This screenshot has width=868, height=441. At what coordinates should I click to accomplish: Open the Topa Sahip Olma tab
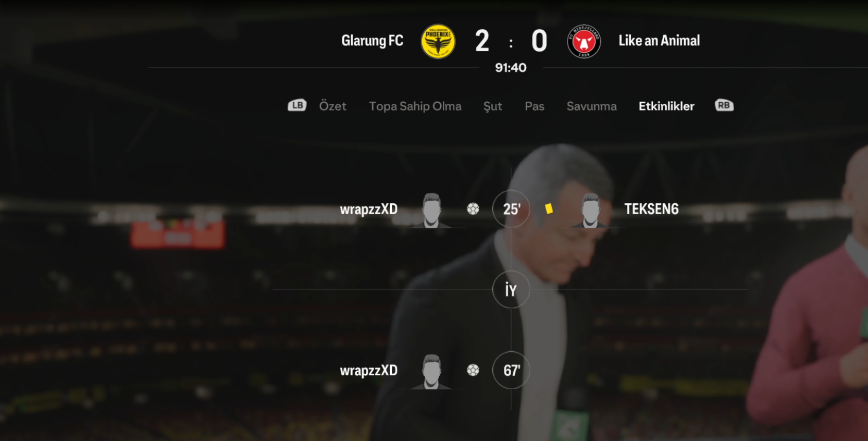point(415,106)
